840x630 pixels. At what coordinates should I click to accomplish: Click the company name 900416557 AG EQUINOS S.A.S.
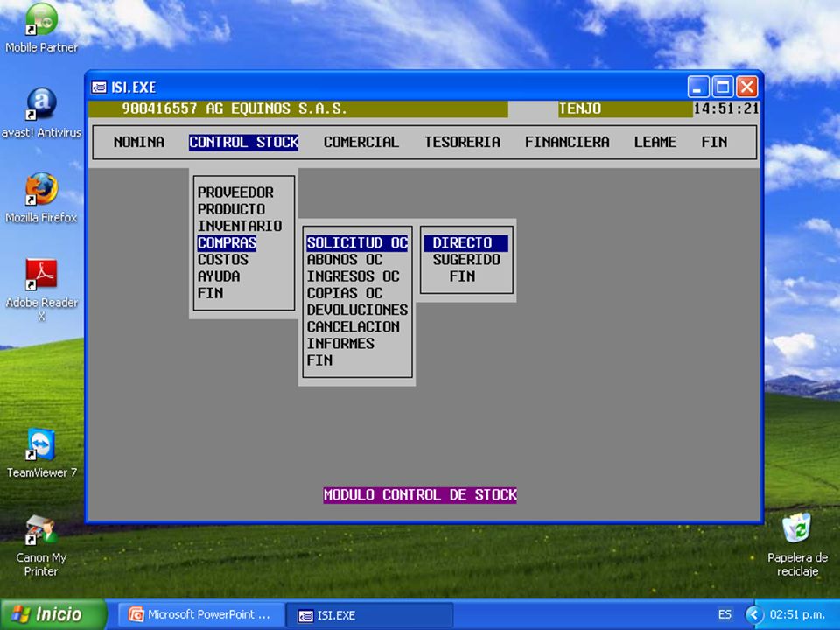[x=234, y=108]
